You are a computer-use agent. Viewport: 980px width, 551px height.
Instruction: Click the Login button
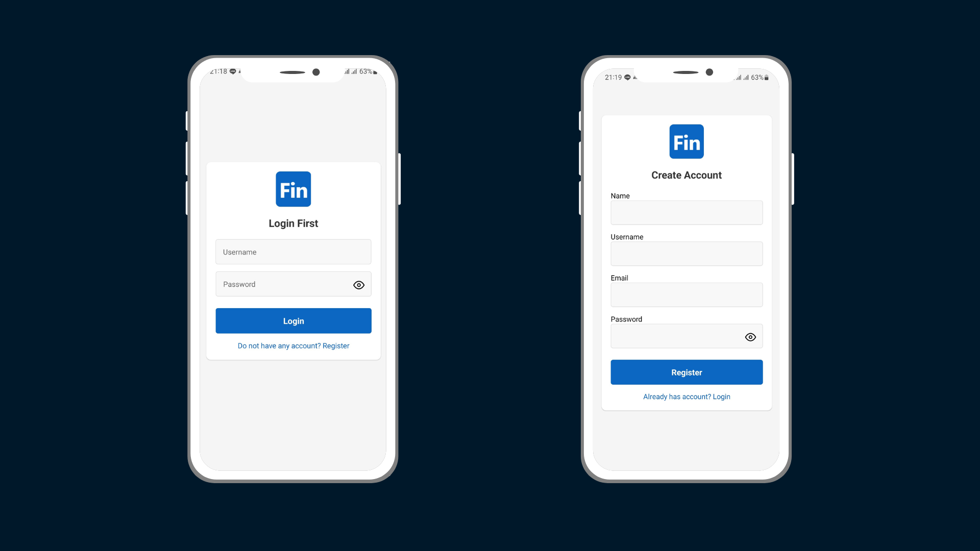(293, 321)
